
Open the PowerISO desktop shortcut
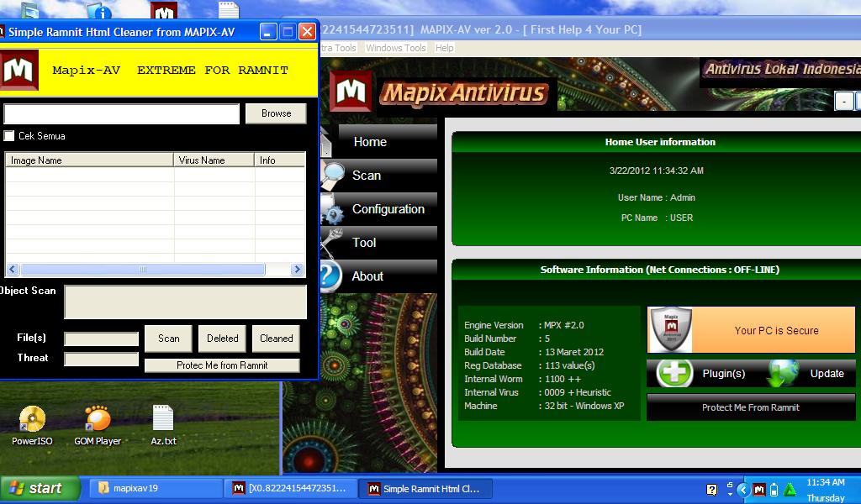(32, 426)
